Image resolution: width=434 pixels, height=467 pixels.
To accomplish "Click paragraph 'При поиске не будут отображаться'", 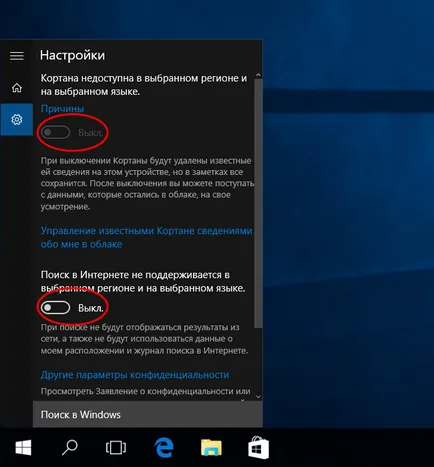I will pyautogui.click(x=144, y=339).
